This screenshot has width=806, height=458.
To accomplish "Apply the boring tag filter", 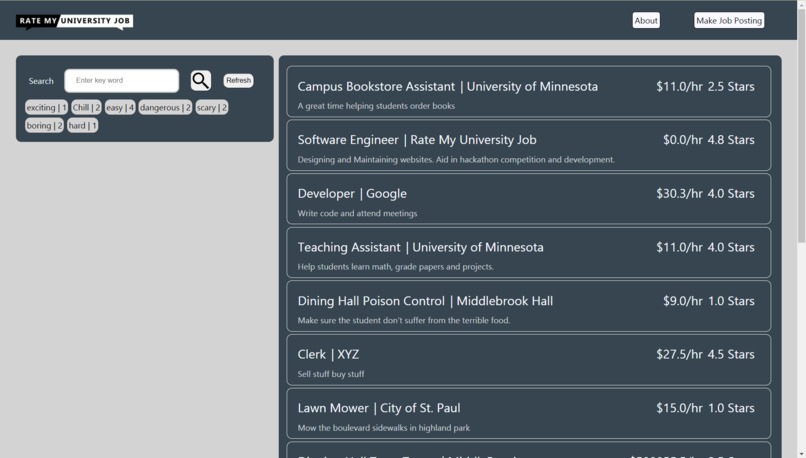I will pos(44,125).
